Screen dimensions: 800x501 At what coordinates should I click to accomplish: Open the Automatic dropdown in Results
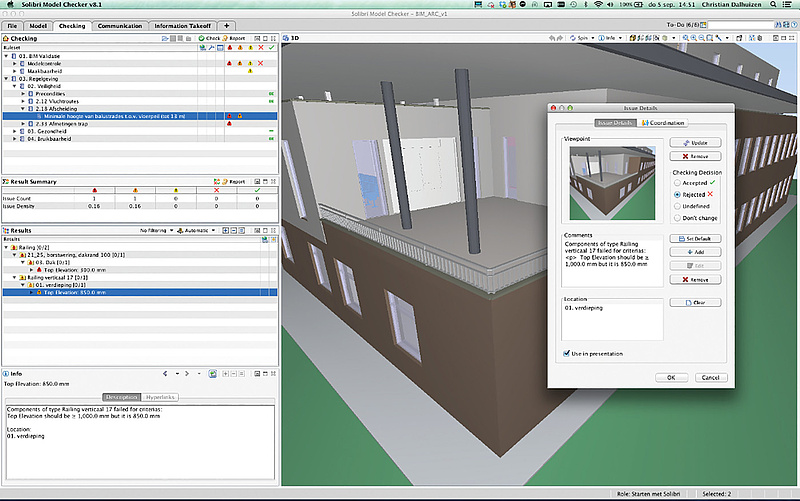point(196,231)
